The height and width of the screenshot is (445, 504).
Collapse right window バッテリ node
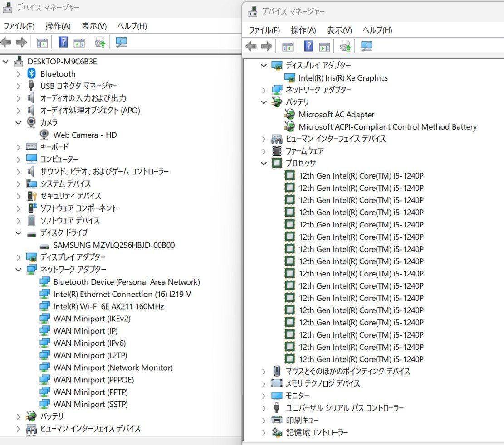click(264, 102)
